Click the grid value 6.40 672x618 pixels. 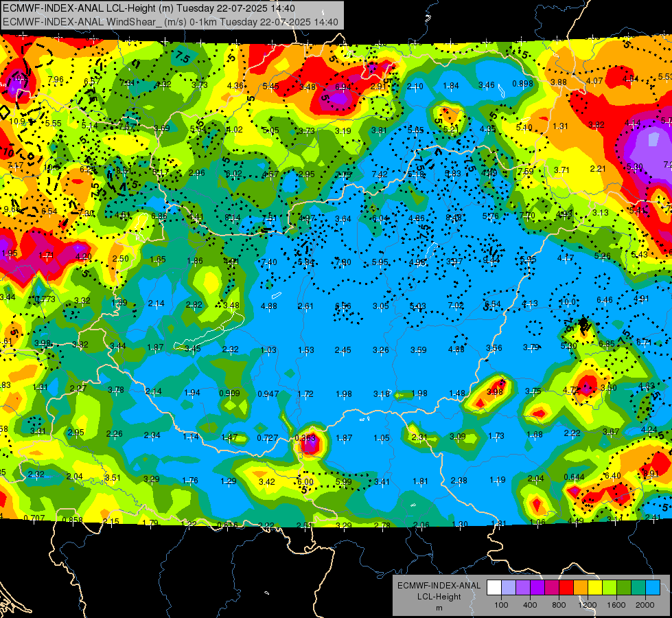(x=613, y=476)
